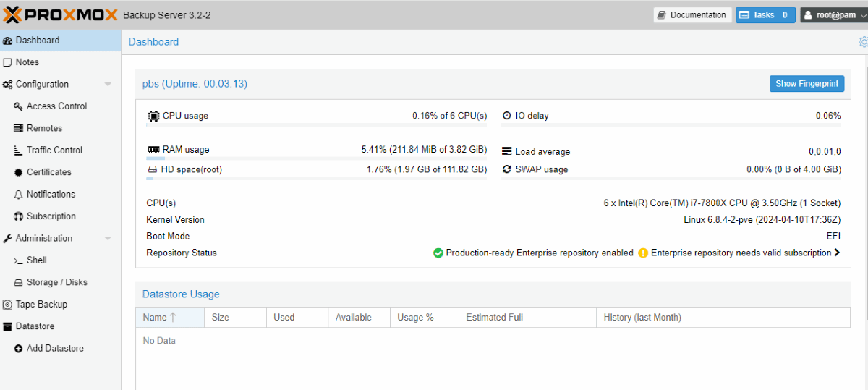Screen dimensions: 868x390
Task: Collapse the Configuration section arrow
Action: 108,85
